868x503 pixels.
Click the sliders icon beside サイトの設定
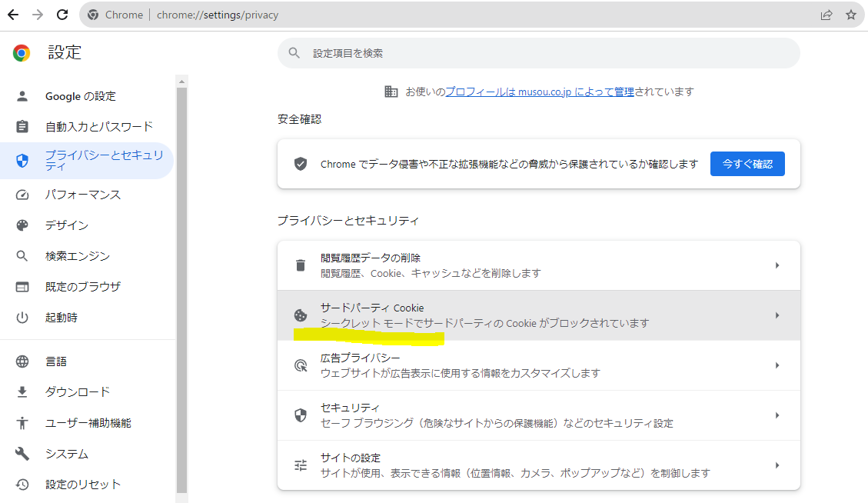301,464
